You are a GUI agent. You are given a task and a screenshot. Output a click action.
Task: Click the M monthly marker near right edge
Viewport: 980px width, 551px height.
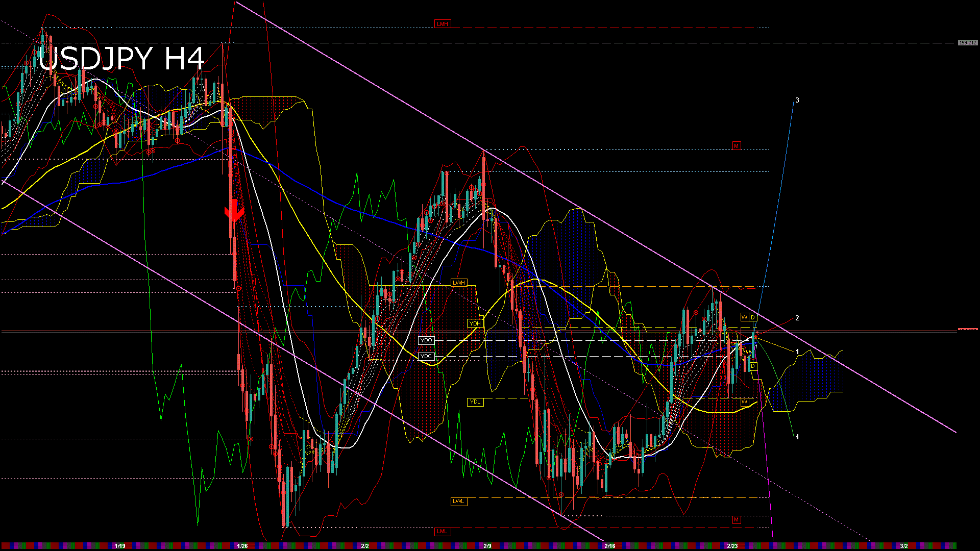737,146
